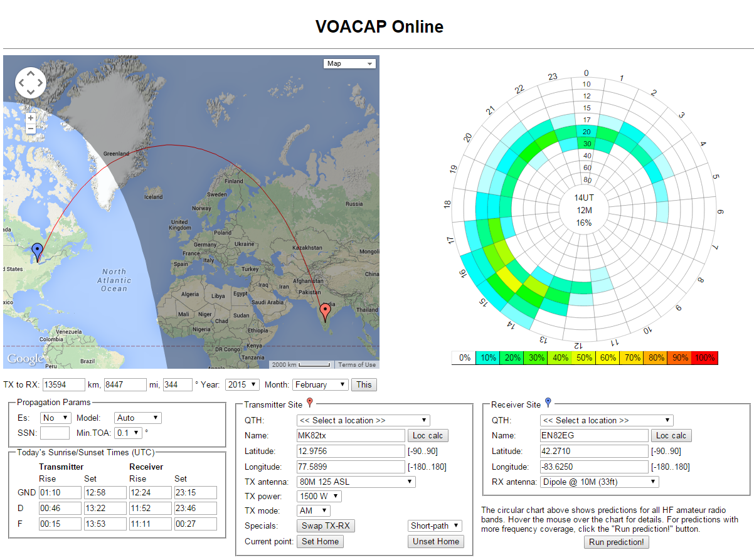Click the GND receiver rise time 12:24
This screenshot has width=754, height=560.
[x=151, y=493]
